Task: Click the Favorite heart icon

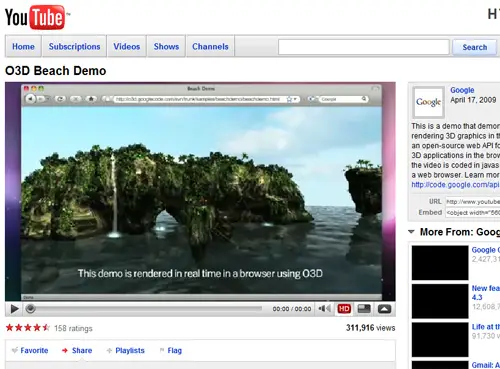Action: tap(15, 350)
